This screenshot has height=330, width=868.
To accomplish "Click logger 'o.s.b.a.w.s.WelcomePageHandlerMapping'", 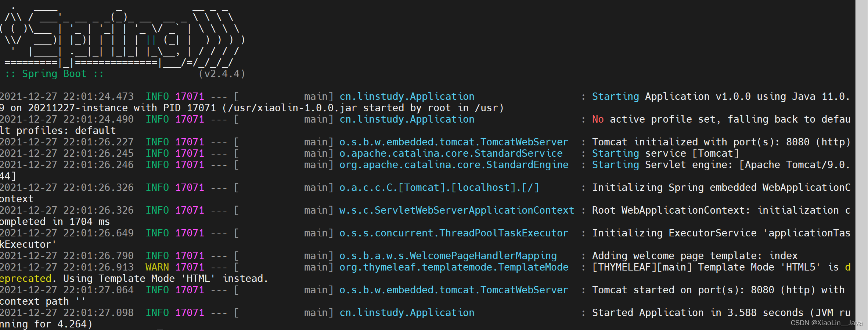I will [x=448, y=256].
